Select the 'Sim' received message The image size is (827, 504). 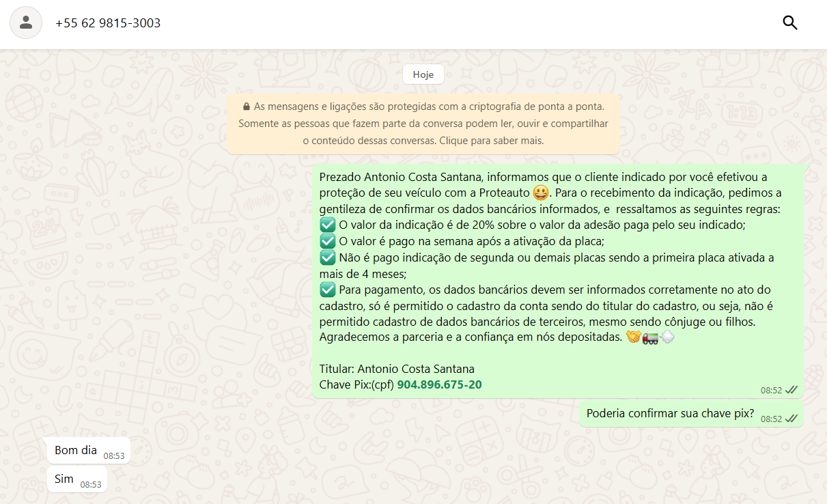click(64, 479)
